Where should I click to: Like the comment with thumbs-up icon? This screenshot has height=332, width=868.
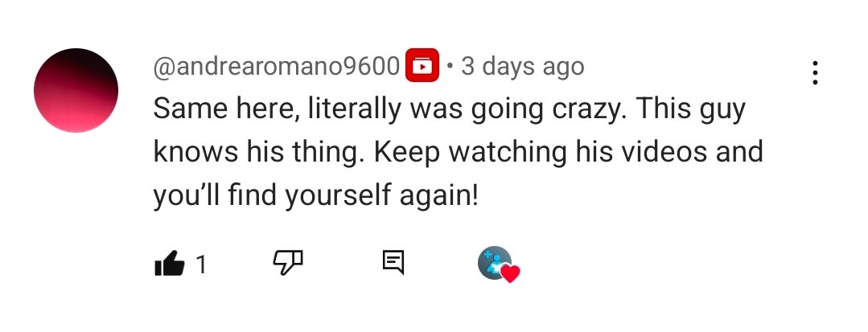point(169,263)
